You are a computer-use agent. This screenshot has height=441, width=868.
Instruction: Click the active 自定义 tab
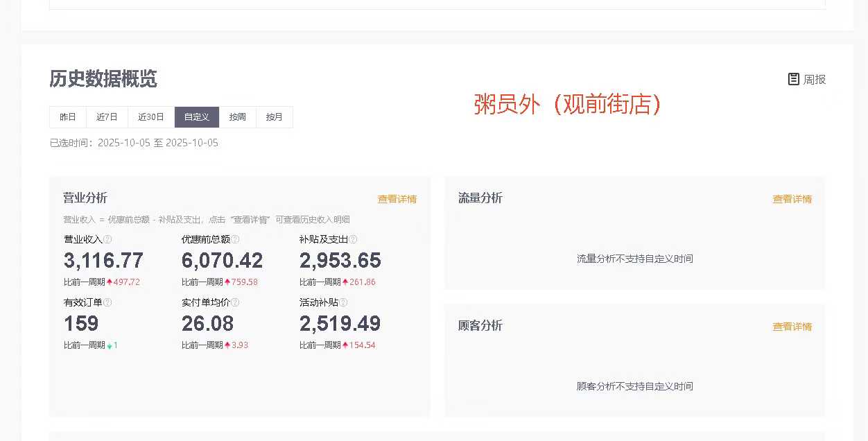[x=197, y=117]
